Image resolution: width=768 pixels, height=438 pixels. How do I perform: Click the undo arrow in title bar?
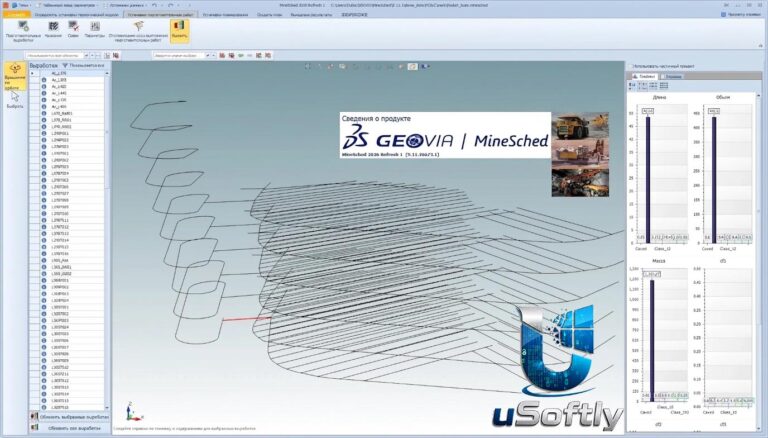[154, 5]
